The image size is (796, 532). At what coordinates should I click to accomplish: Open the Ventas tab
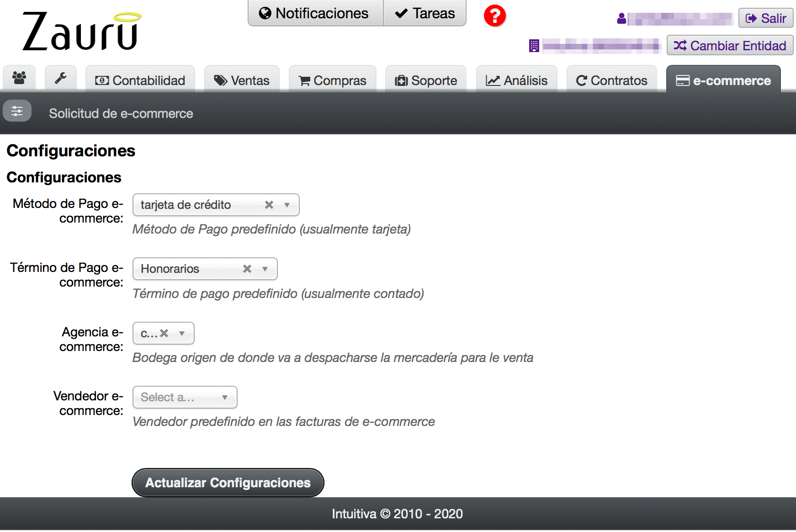242,79
